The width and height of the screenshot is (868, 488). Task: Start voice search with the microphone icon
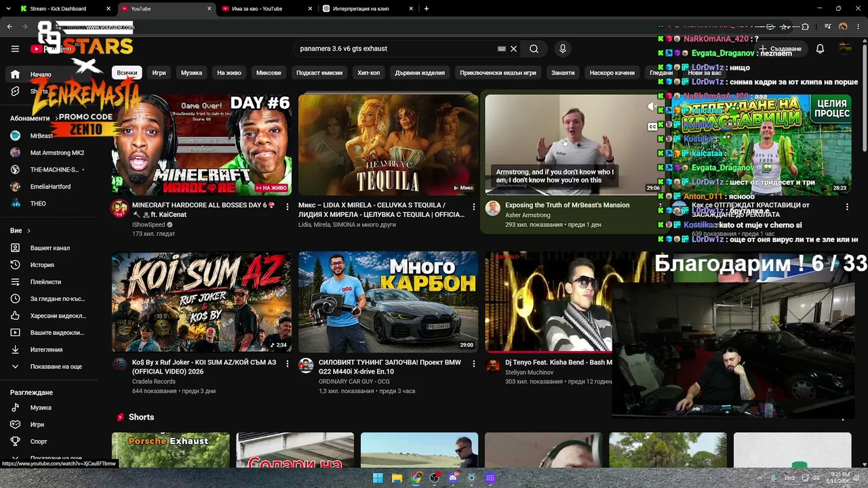pos(562,49)
